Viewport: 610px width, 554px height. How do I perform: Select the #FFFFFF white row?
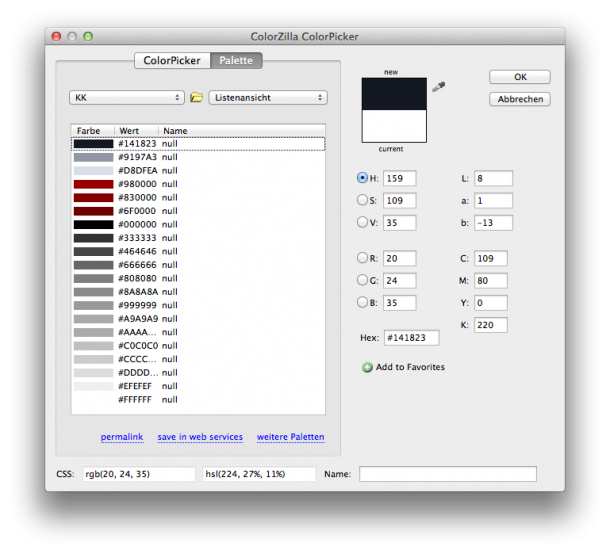(x=198, y=400)
